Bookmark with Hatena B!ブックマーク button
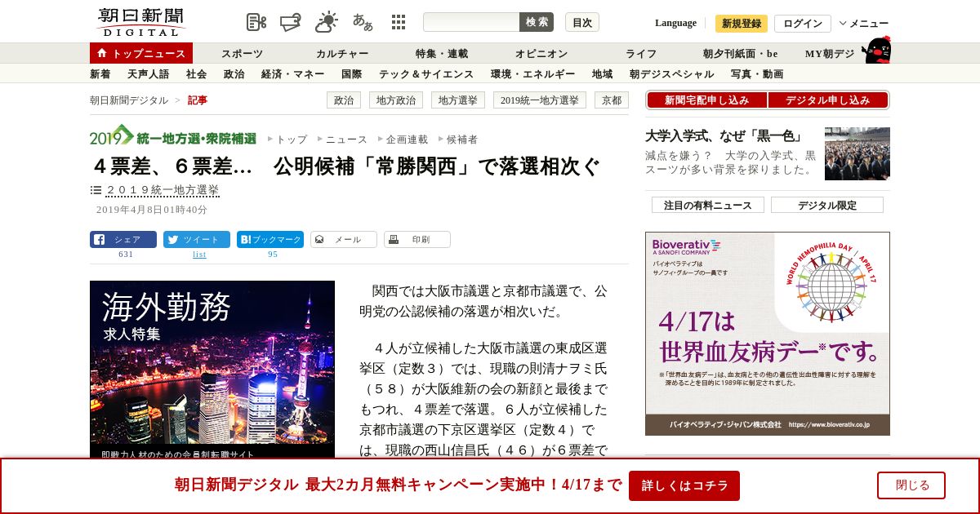This screenshot has width=980, height=514. pyautogui.click(x=270, y=240)
